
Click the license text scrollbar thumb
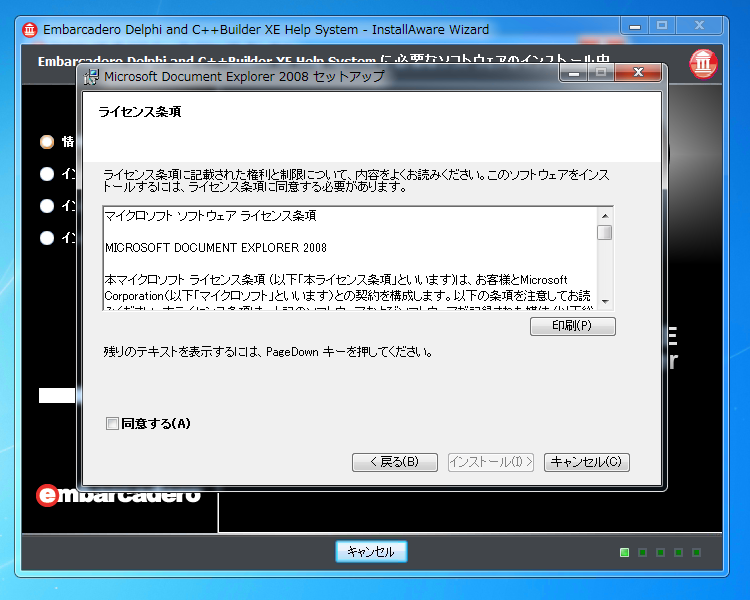point(605,233)
